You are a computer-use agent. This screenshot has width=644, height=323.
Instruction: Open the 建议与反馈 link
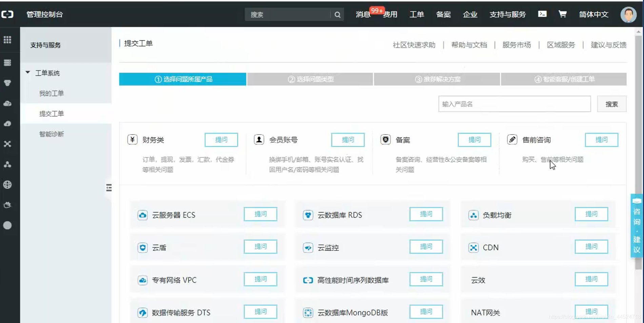click(x=608, y=45)
